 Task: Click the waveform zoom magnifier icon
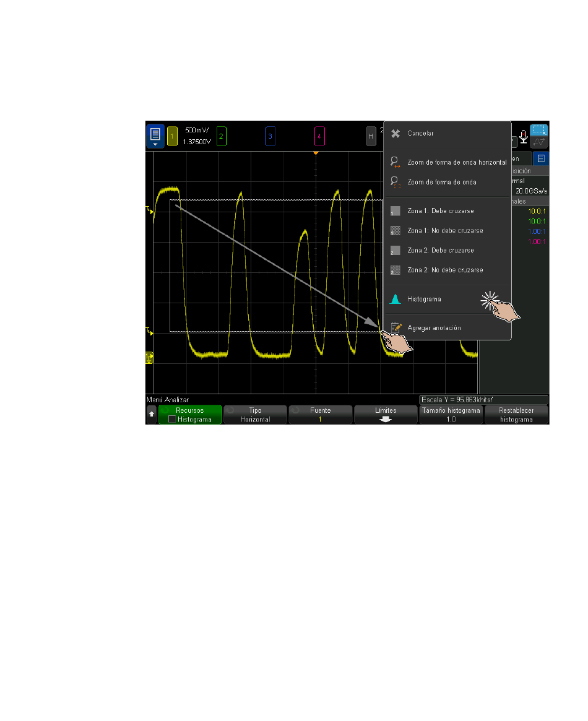[x=395, y=181]
